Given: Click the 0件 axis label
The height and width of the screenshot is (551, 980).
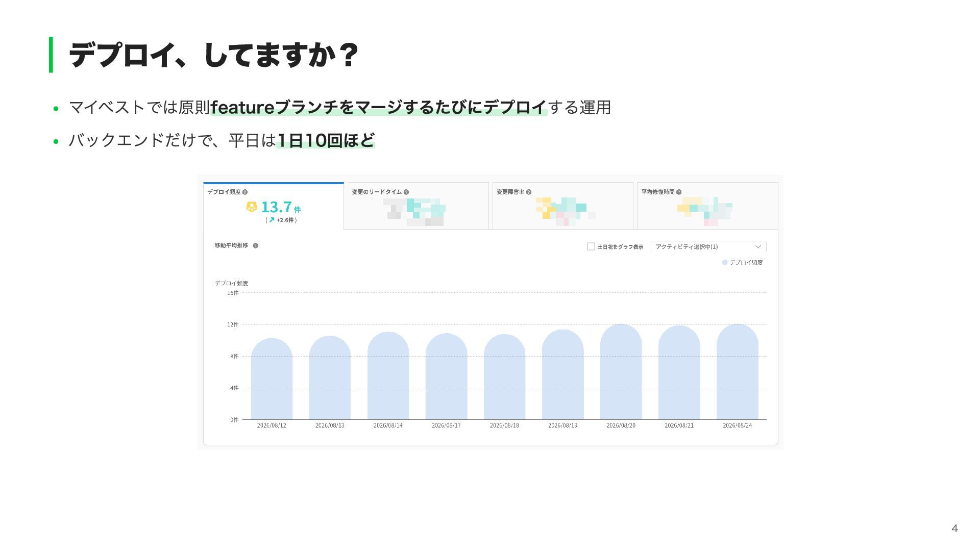Looking at the screenshot, I should pos(234,420).
